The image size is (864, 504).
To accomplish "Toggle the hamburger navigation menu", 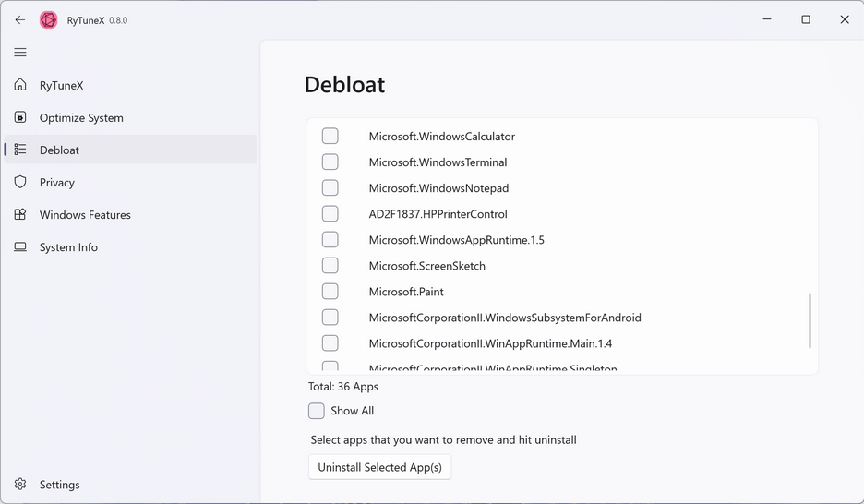I will (20, 53).
